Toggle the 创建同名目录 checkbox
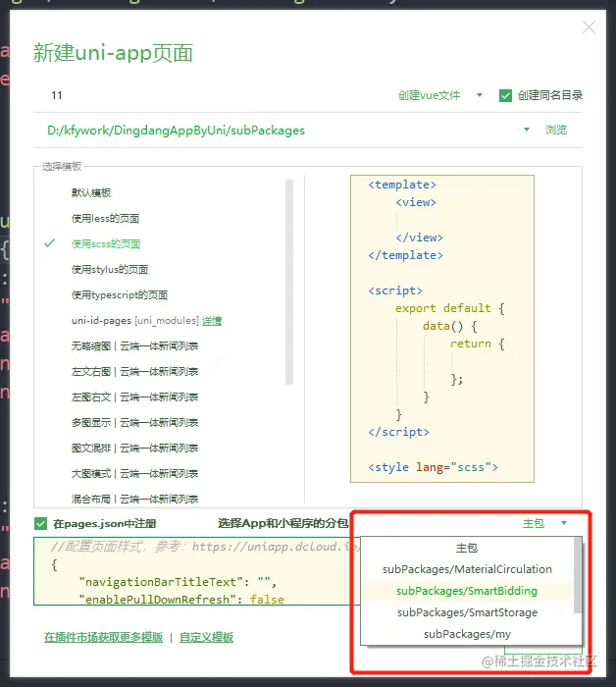Image resolution: width=616 pixels, height=687 pixels. [x=506, y=95]
